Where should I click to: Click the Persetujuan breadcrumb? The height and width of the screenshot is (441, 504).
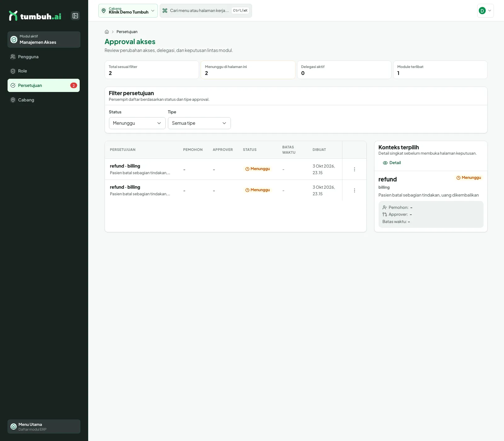click(x=127, y=32)
